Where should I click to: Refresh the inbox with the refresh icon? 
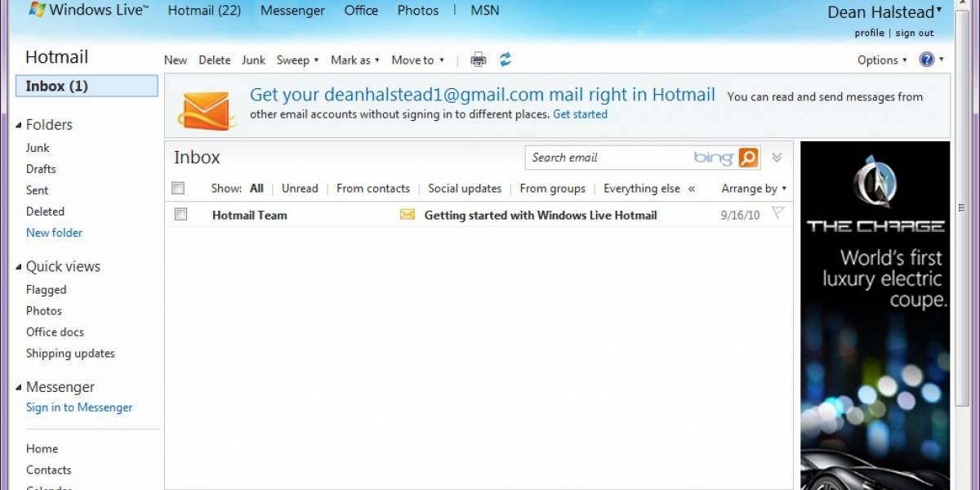[506, 60]
